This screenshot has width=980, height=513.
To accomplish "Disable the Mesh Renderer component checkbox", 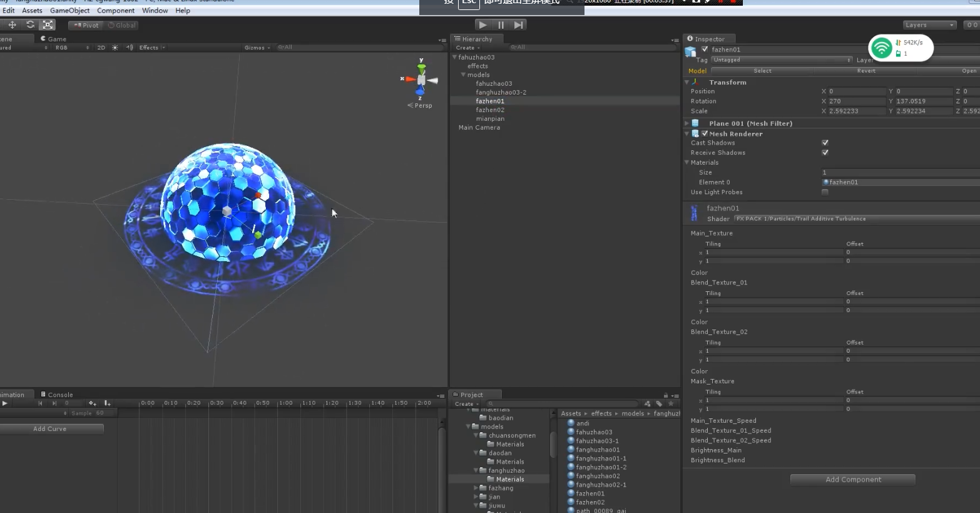I will pos(705,133).
